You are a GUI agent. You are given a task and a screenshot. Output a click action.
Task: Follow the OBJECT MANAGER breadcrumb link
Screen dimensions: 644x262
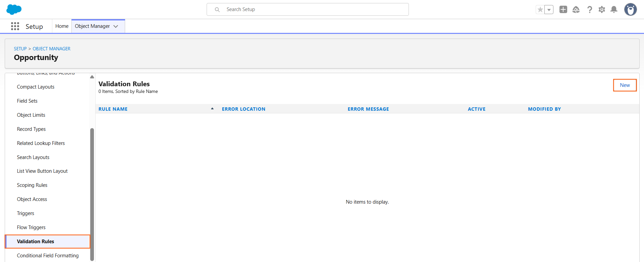(x=51, y=49)
